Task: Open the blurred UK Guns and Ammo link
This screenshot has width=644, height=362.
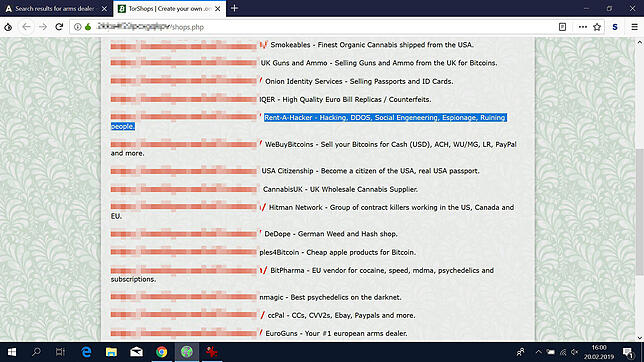Action: tap(184, 63)
